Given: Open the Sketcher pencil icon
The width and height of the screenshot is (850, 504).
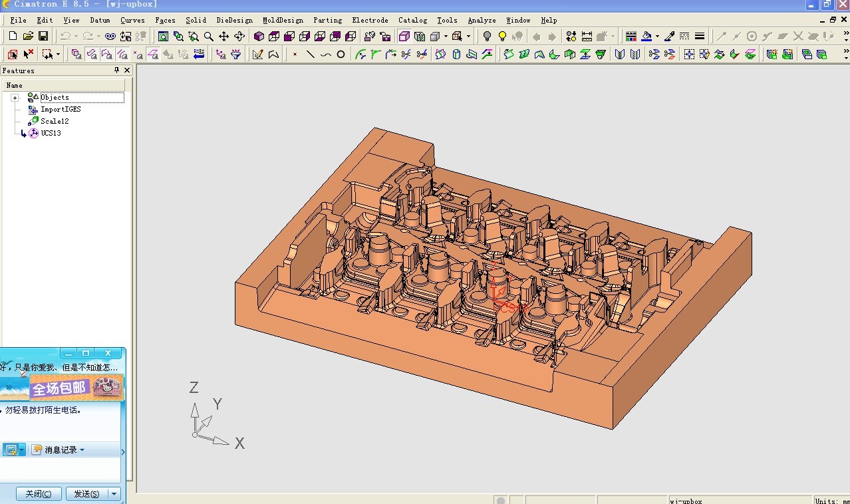Looking at the screenshot, I should 258,54.
